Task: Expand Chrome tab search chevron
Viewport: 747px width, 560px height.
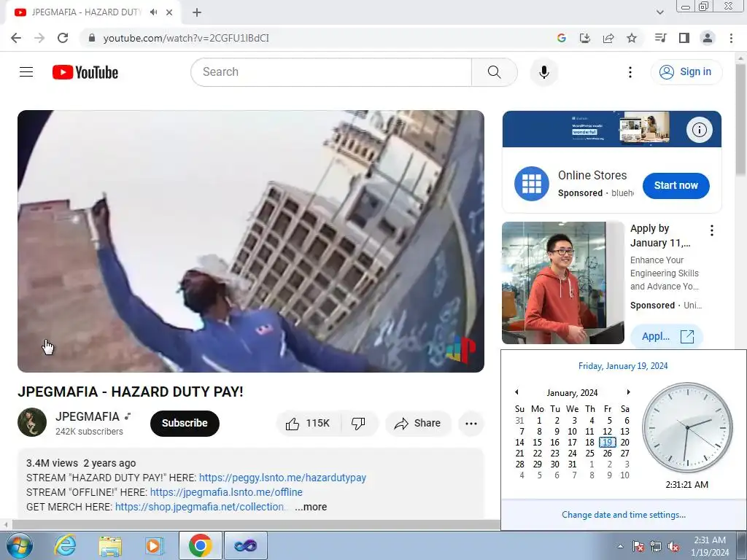Action: point(659,12)
